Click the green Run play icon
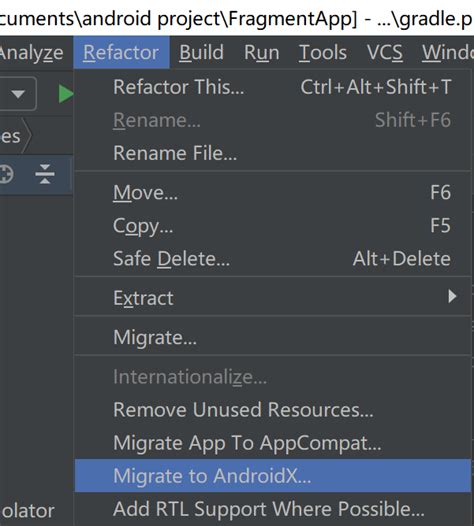This screenshot has width=474, height=526. click(66, 94)
